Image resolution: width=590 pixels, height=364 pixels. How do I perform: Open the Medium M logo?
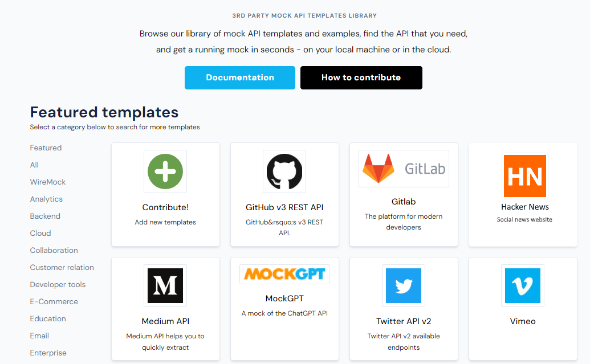[165, 286]
